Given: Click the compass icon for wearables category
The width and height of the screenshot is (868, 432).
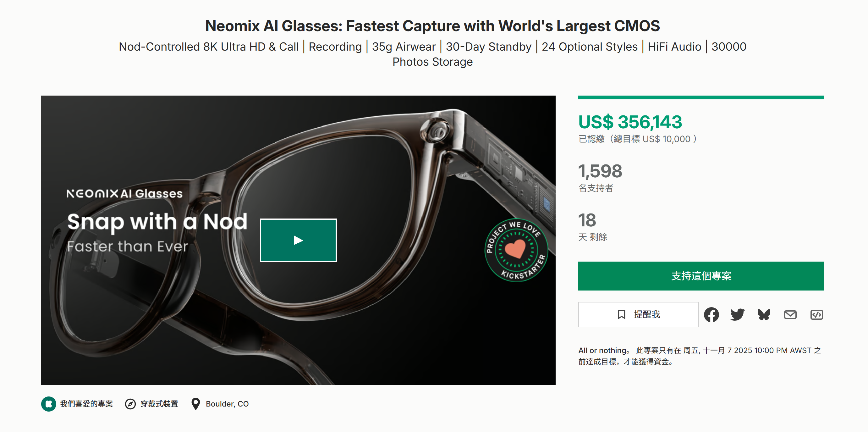Looking at the screenshot, I should coord(130,404).
